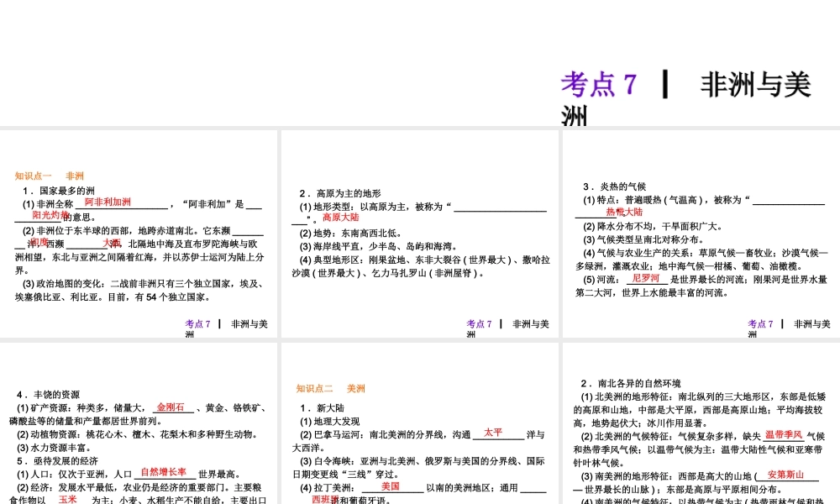The image size is (840, 504).
Task: Click the red answer 玉米
Action: click(68, 499)
